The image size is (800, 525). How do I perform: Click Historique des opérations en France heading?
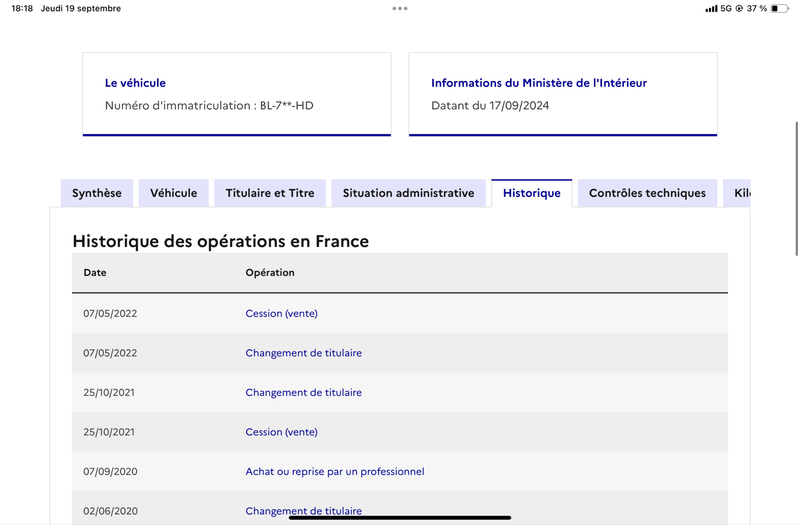(220, 241)
